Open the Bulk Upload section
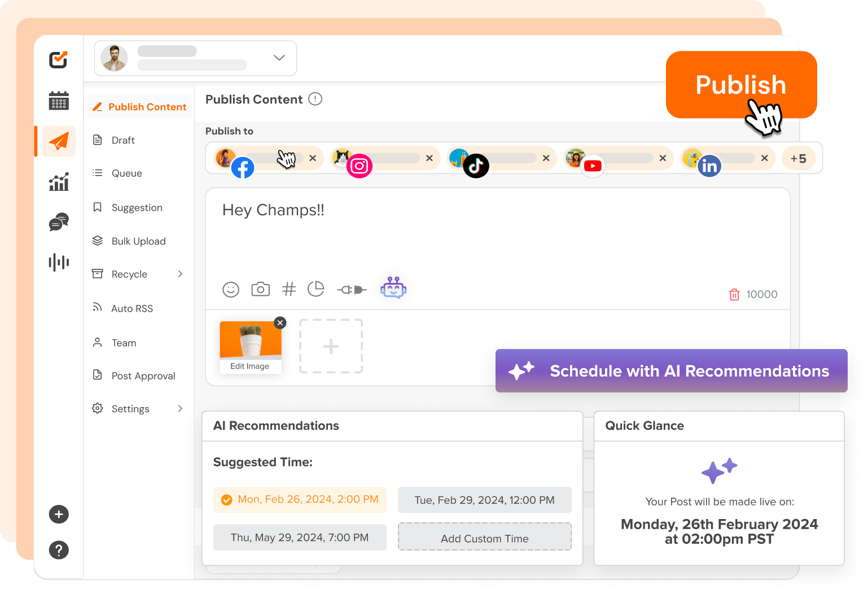The height and width of the screenshot is (593, 868). [x=138, y=241]
